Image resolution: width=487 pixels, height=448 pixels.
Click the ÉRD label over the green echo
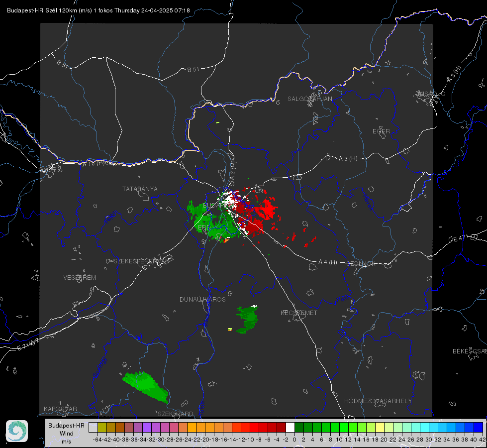204,227
